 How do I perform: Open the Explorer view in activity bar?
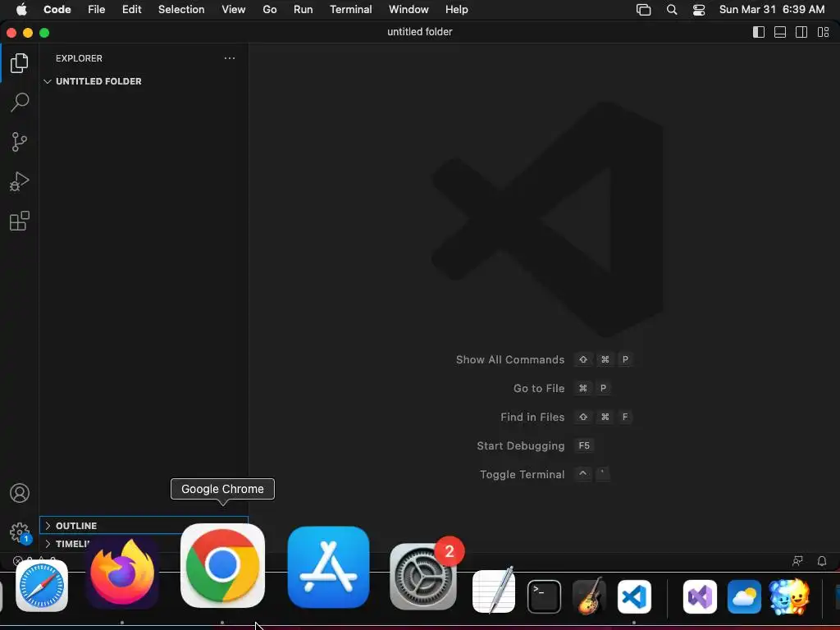pos(20,63)
